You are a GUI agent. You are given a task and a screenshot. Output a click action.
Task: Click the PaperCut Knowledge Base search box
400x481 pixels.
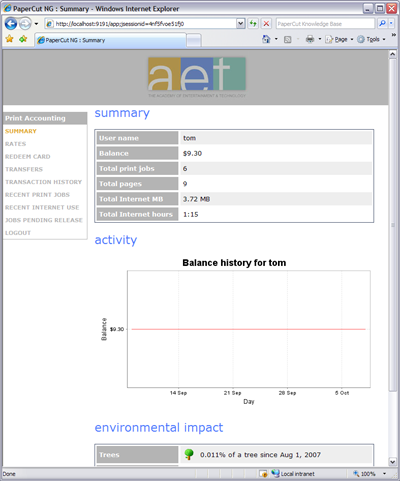coord(326,24)
